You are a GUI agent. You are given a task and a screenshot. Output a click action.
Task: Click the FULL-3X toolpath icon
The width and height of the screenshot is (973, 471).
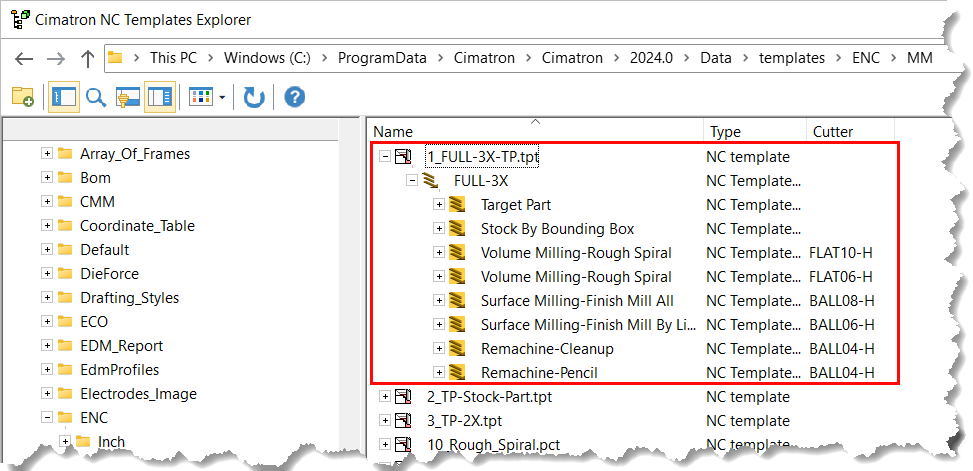coord(431,181)
